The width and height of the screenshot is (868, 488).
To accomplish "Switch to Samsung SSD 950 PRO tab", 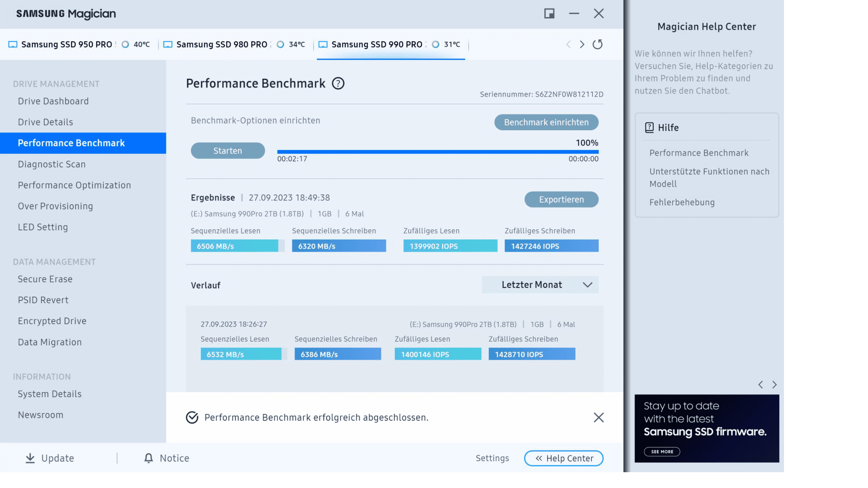I will [67, 44].
